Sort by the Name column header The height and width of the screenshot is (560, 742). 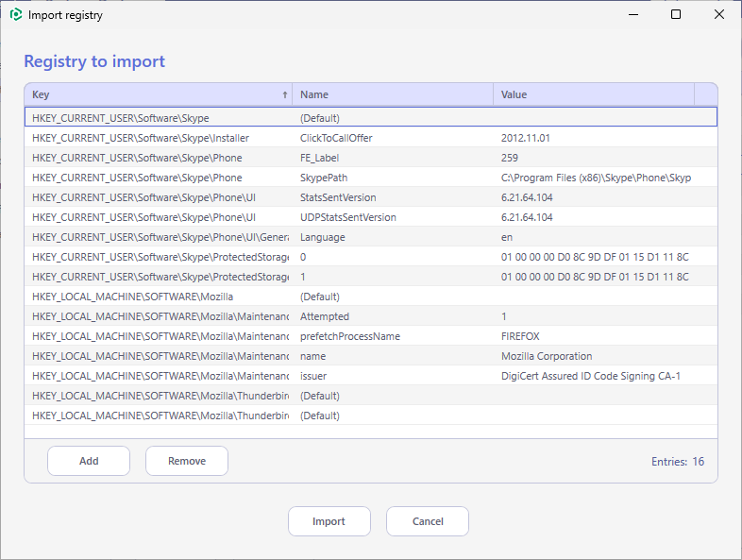coord(393,94)
